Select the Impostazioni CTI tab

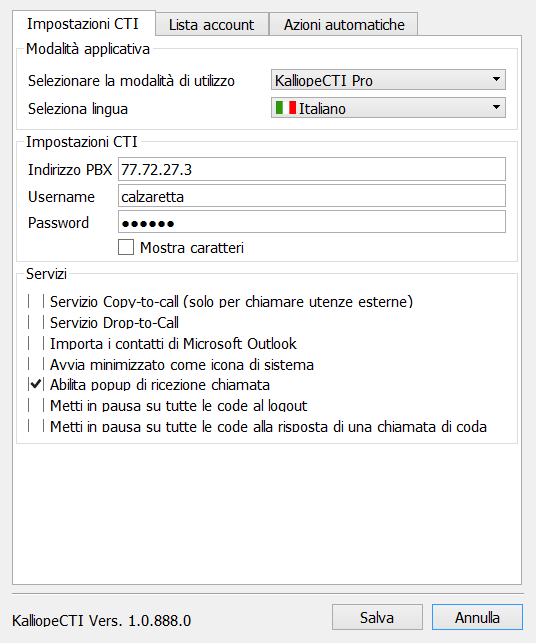coord(83,23)
